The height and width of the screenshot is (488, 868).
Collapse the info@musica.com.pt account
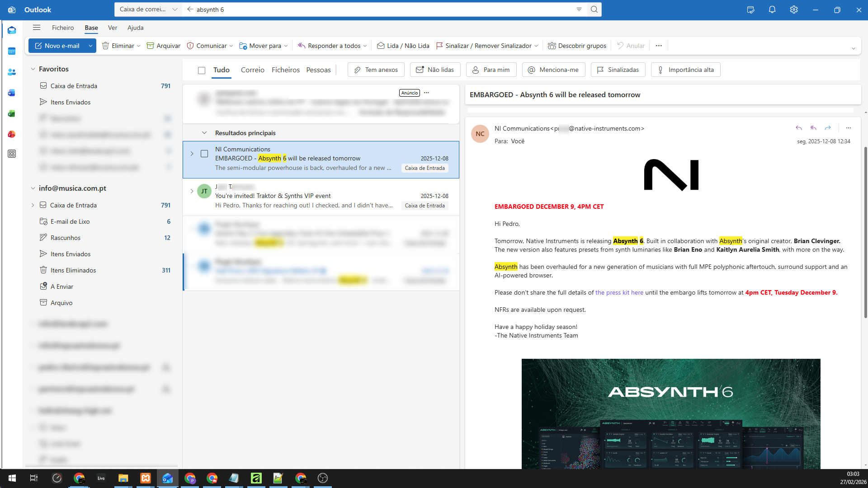[x=33, y=188]
